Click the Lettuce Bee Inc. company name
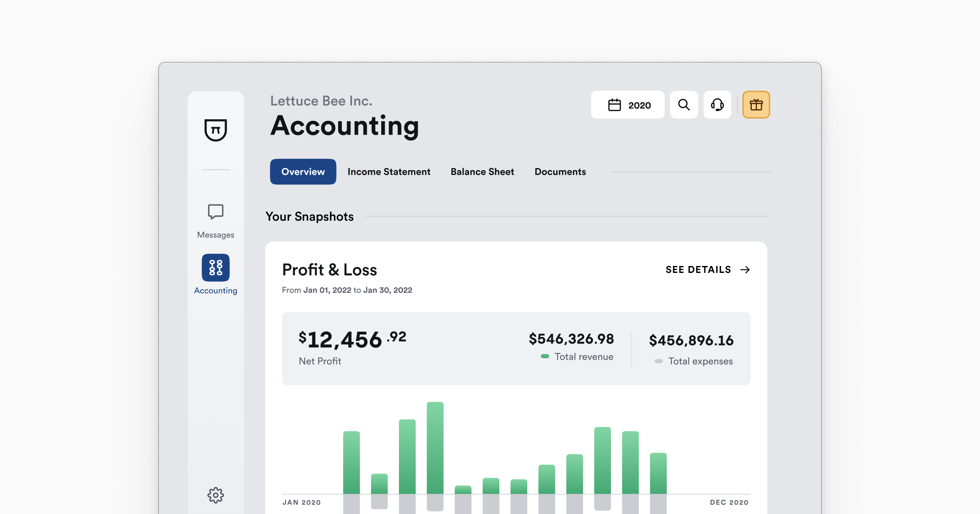 click(321, 101)
